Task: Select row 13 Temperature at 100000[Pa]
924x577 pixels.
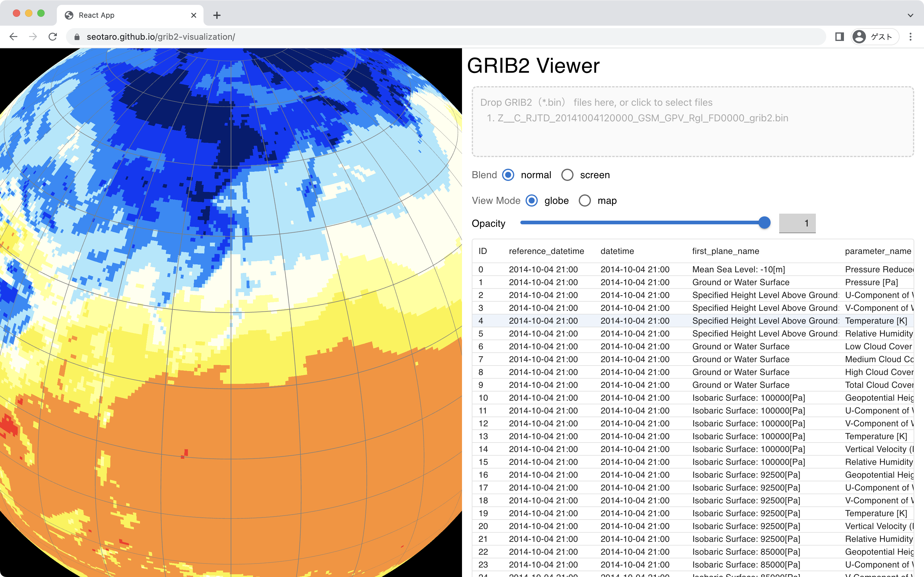Action: [x=692, y=436]
